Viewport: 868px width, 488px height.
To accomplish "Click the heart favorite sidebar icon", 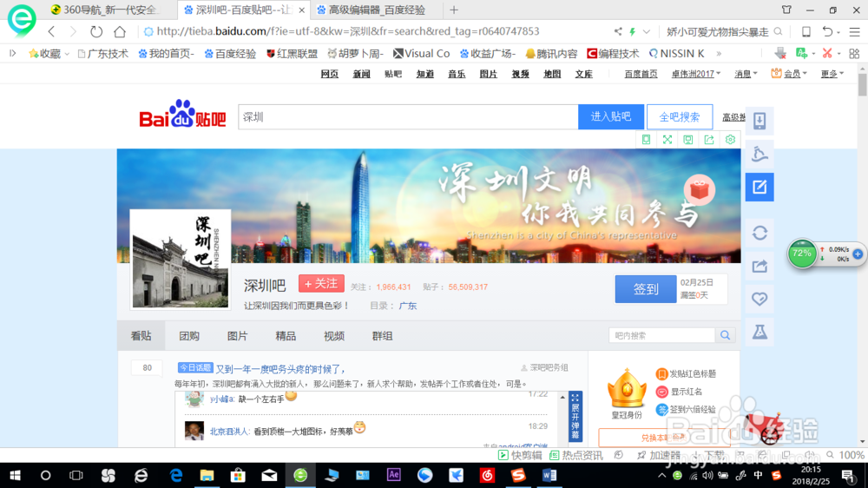I will click(759, 299).
